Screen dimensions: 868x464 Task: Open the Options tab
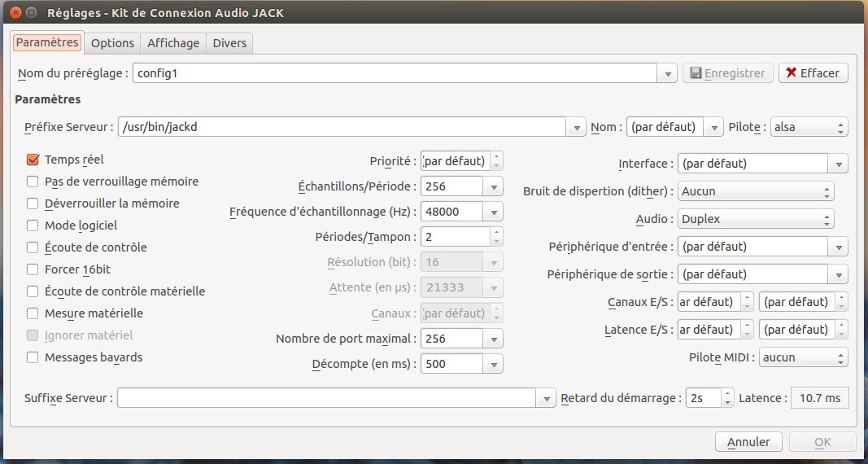click(x=113, y=43)
